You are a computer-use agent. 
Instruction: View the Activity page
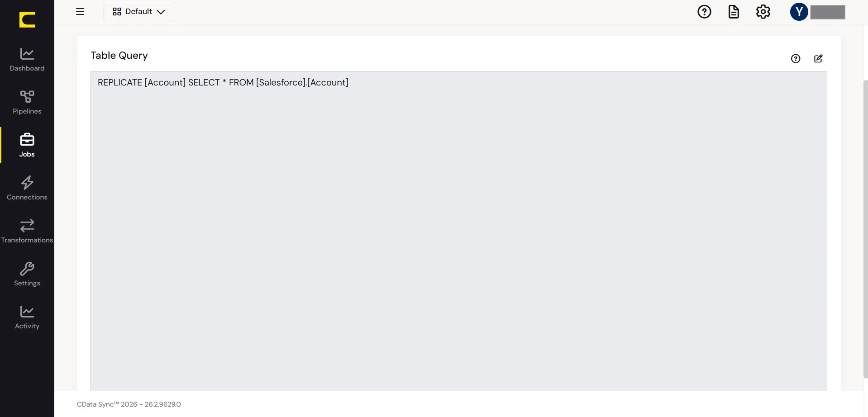click(27, 317)
